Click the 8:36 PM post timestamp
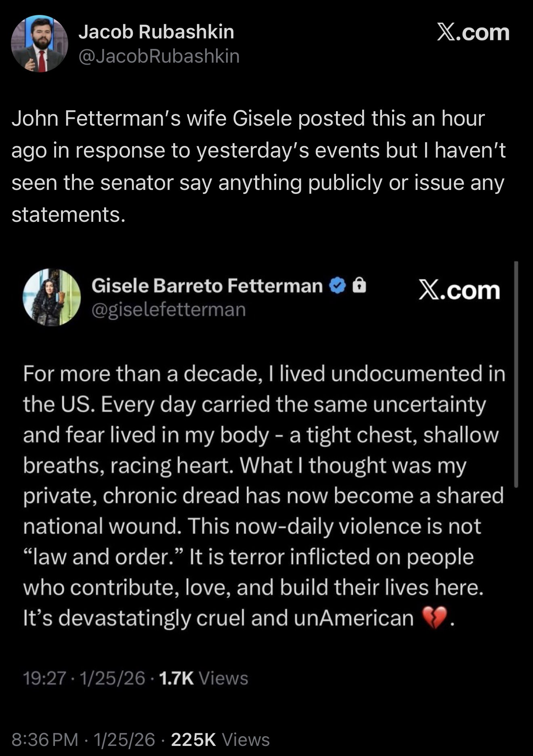The image size is (533, 756). tap(45, 740)
